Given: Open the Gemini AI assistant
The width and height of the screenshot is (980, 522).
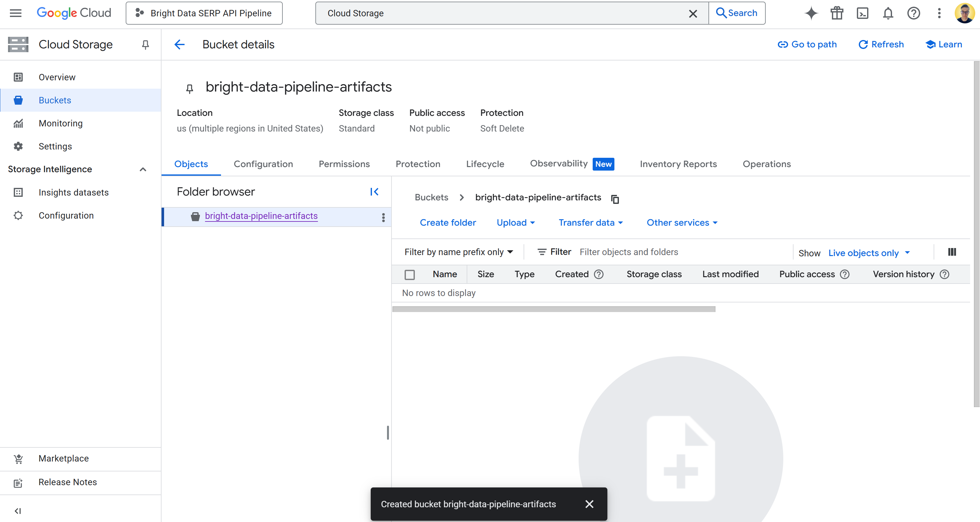Looking at the screenshot, I should coord(811,13).
